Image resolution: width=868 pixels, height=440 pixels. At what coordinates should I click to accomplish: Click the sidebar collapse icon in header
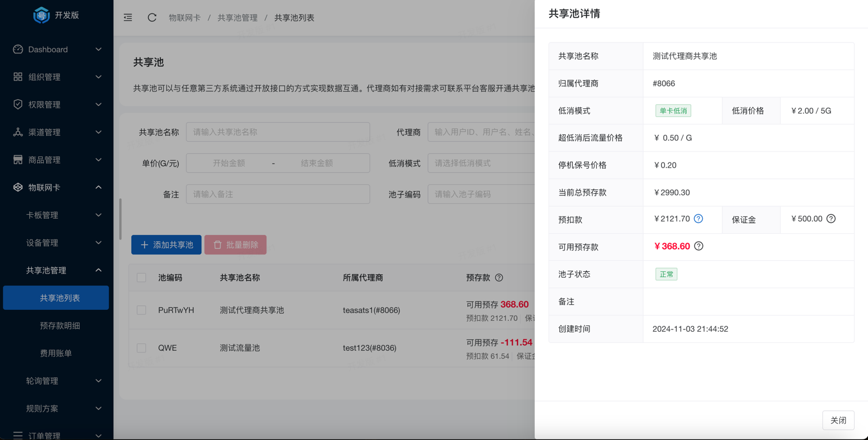click(x=128, y=18)
